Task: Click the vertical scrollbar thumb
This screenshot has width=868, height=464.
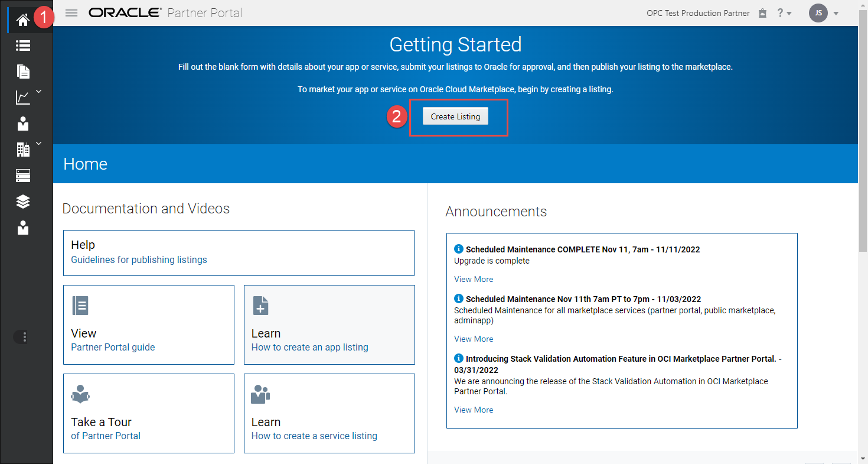Action: 863,132
